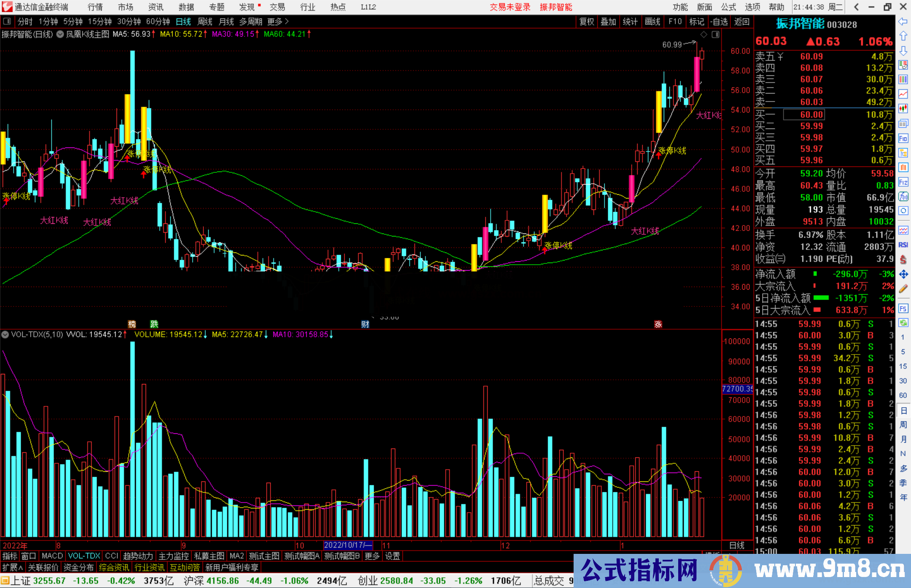Viewport: 911px width, 588px height.
Task: Click the back arrow icon in right sidebar
Action: pos(903,21)
